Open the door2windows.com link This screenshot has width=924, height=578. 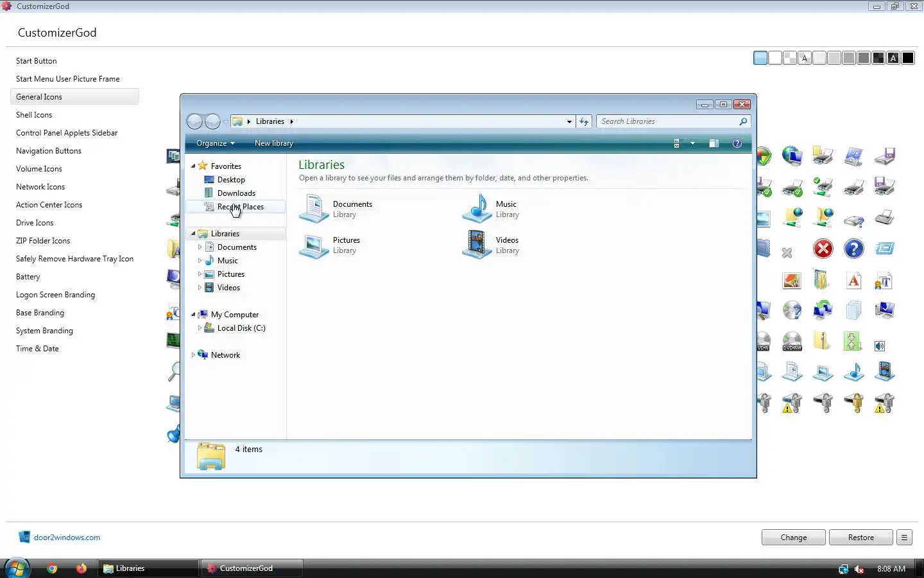(67, 538)
